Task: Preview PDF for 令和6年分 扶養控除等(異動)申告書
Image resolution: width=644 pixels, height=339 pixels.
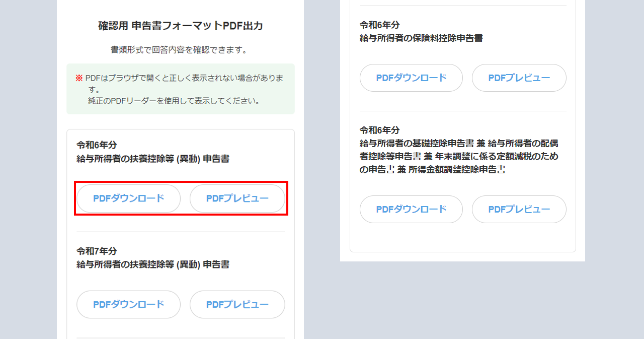Action: coord(237,198)
